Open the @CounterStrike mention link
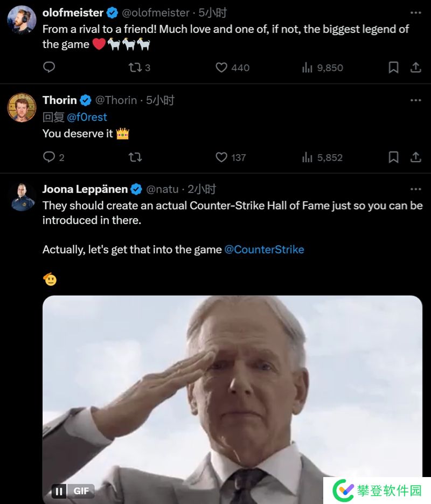 click(264, 250)
